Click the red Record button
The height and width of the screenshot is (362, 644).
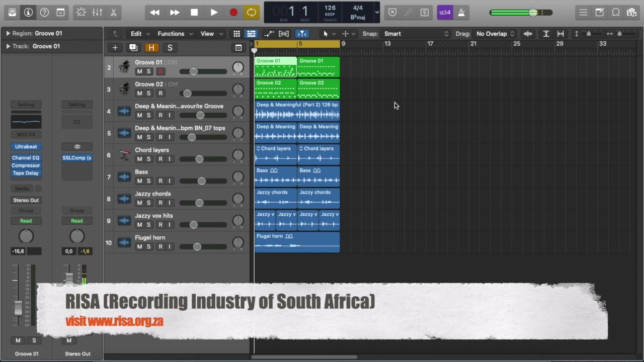coord(233,13)
